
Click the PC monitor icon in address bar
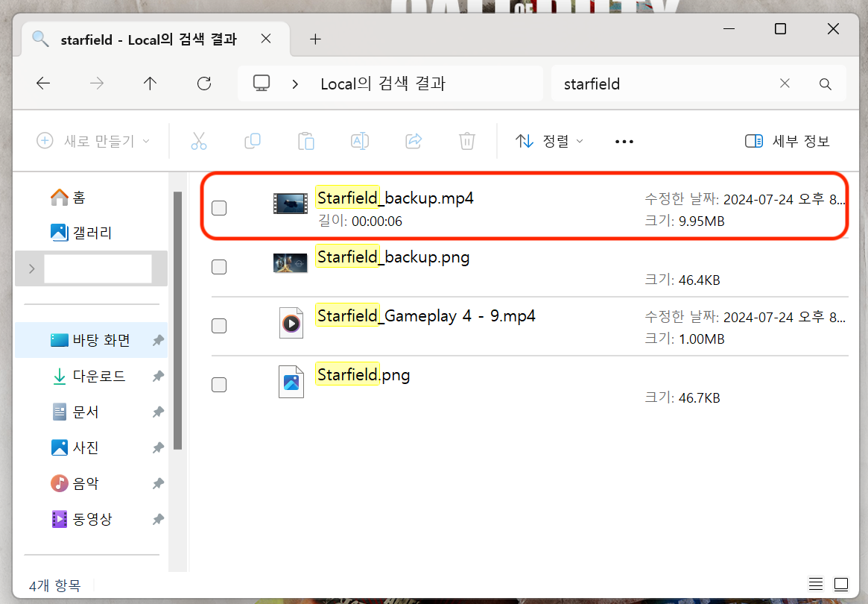point(262,84)
